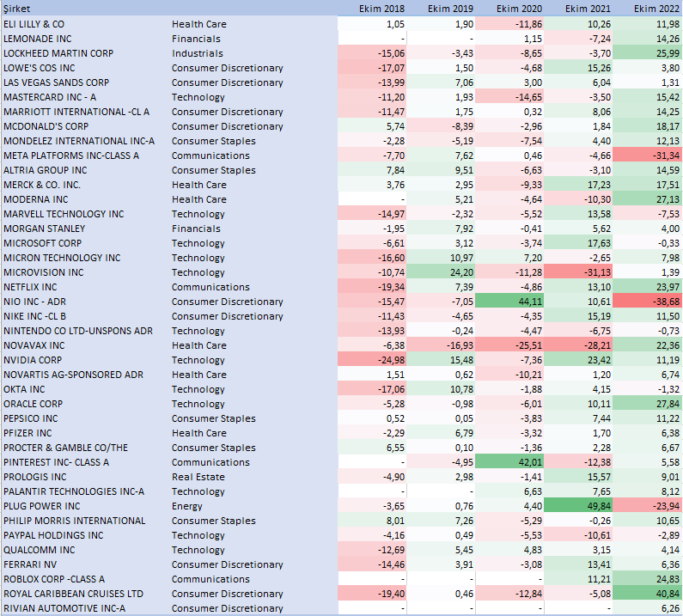Select NOVARTIS AG-SPONSORED ADR cell
This screenshot has height=616, width=683.
74,375
